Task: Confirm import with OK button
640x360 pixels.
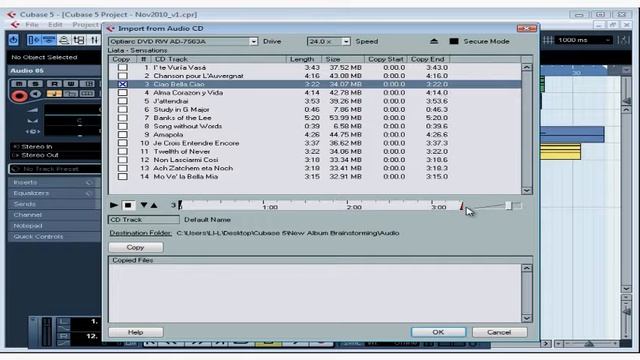Action: click(x=438, y=332)
